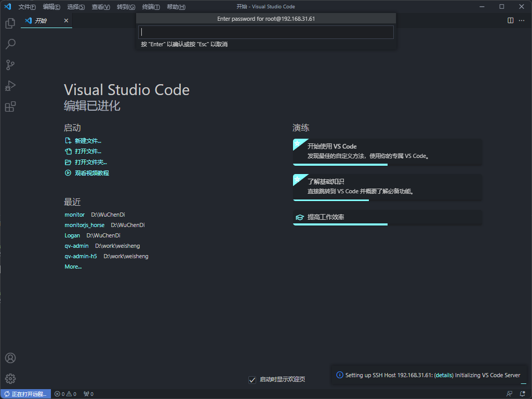
Task: Open the 编辑(E) menu
Action: 51,7
